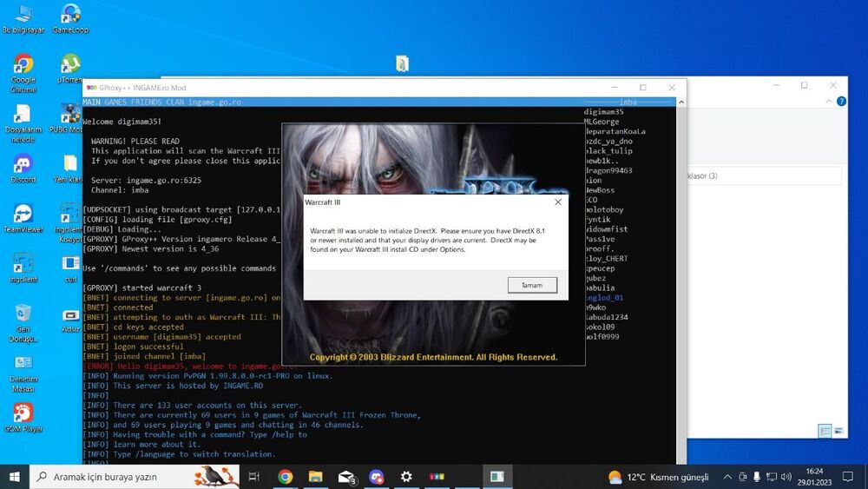Expand the hidden system tray icons

pyautogui.click(x=726, y=477)
